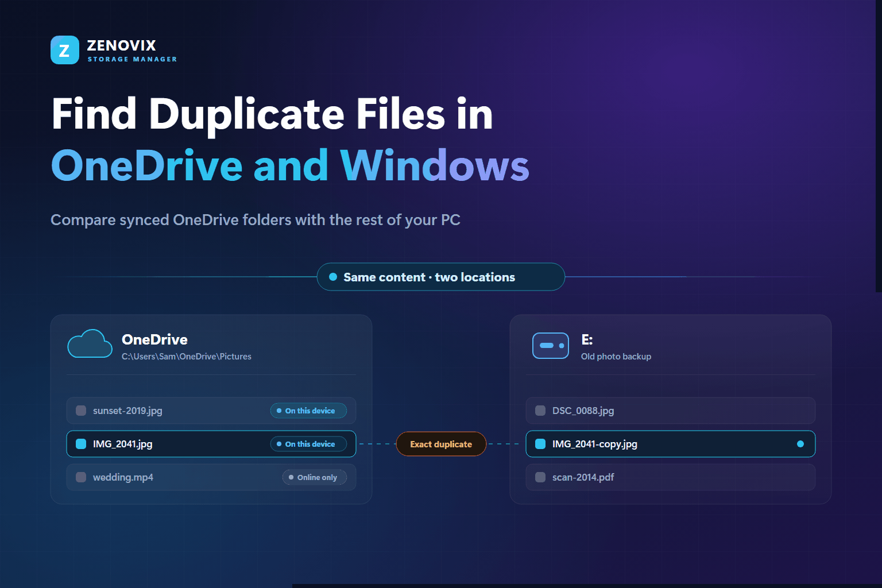Screen dimensions: 882x588
Task: Click the Compare synced OneDrive folders subtitle
Action: pyautogui.click(x=256, y=220)
